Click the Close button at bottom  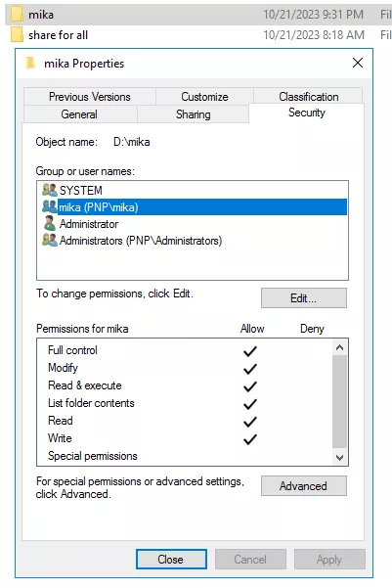pos(171,560)
